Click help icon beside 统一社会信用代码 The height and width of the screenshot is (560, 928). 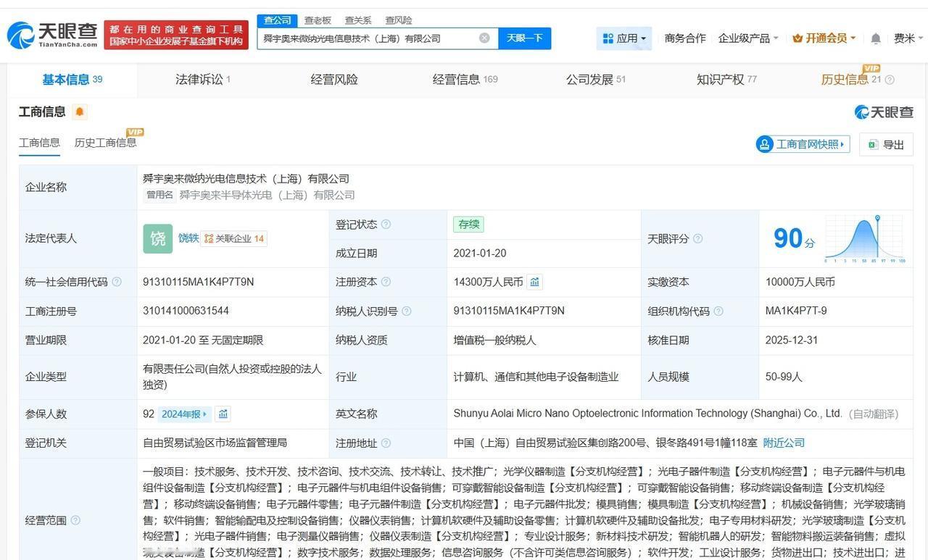pos(117,282)
